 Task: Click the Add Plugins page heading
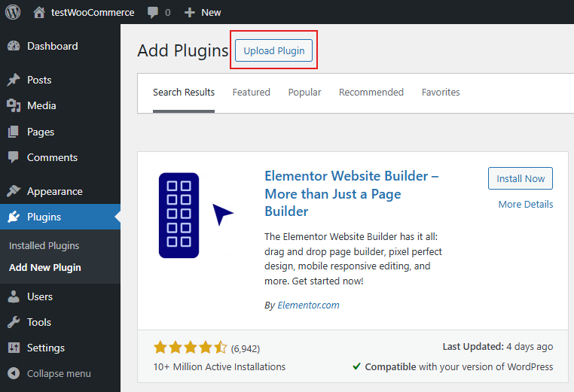click(183, 50)
